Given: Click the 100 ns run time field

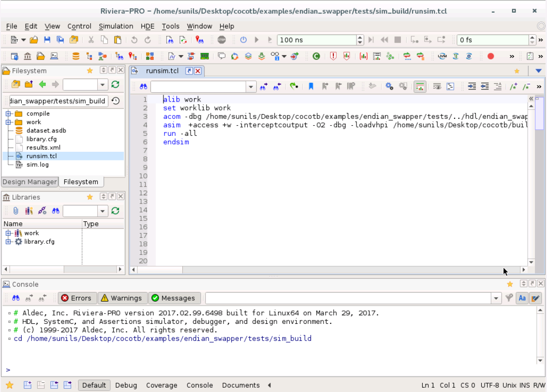Looking at the screenshot, I should click(317, 40).
